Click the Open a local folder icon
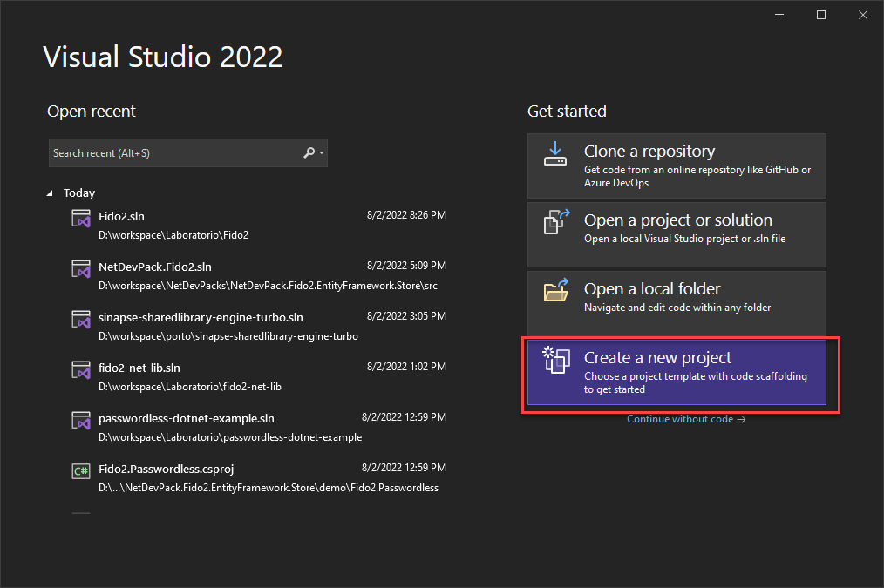 click(x=556, y=290)
